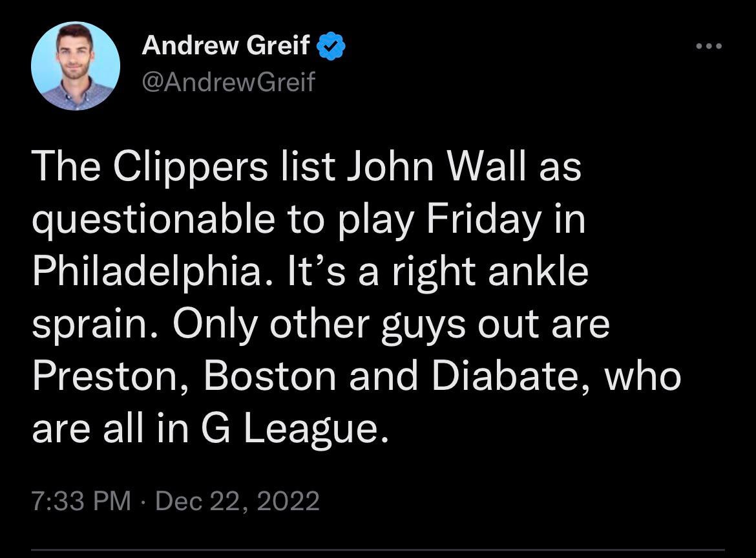Click the word "Clippers" in the tweet
The height and width of the screenshot is (558, 756).
[190, 166]
